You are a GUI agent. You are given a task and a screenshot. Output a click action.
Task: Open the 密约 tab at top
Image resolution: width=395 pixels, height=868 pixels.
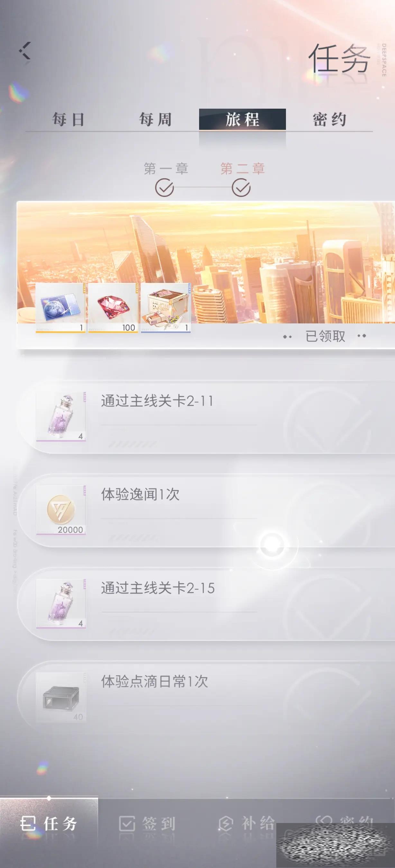point(329,120)
